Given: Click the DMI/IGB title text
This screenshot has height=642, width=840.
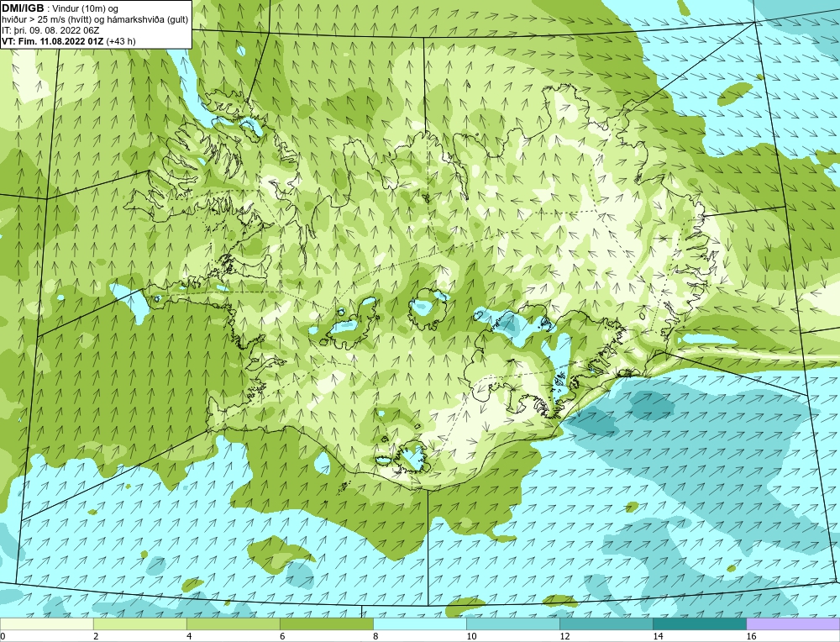Looking at the screenshot, I should (x=23, y=8).
